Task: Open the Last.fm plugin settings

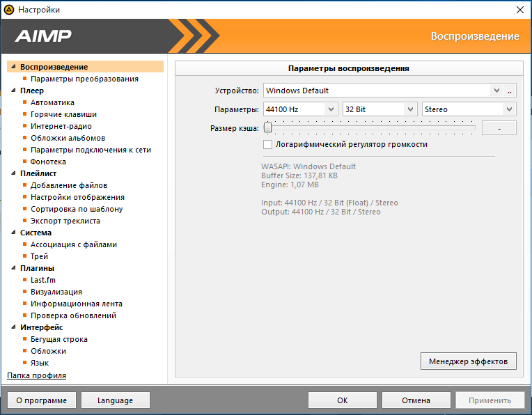Action: click(x=43, y=280)
